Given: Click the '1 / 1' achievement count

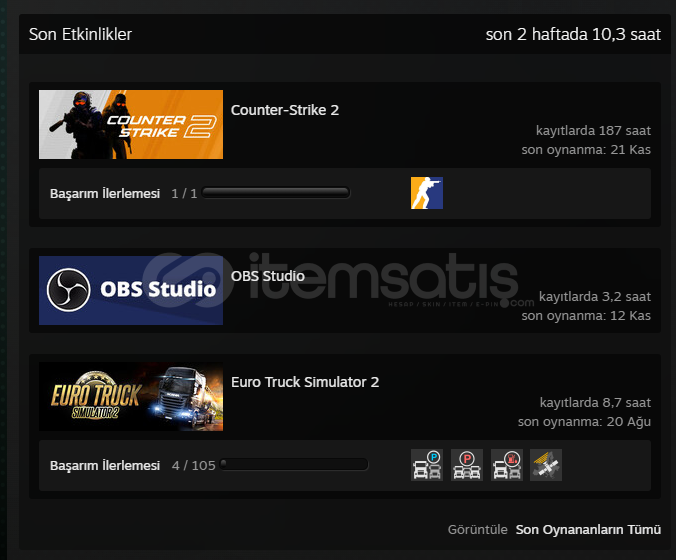Looking at the screenshot, I should pos(184,194).
